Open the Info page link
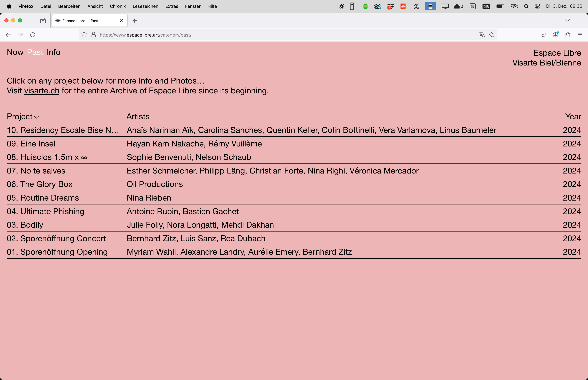The image size is (588, 380). coord(53,52)
